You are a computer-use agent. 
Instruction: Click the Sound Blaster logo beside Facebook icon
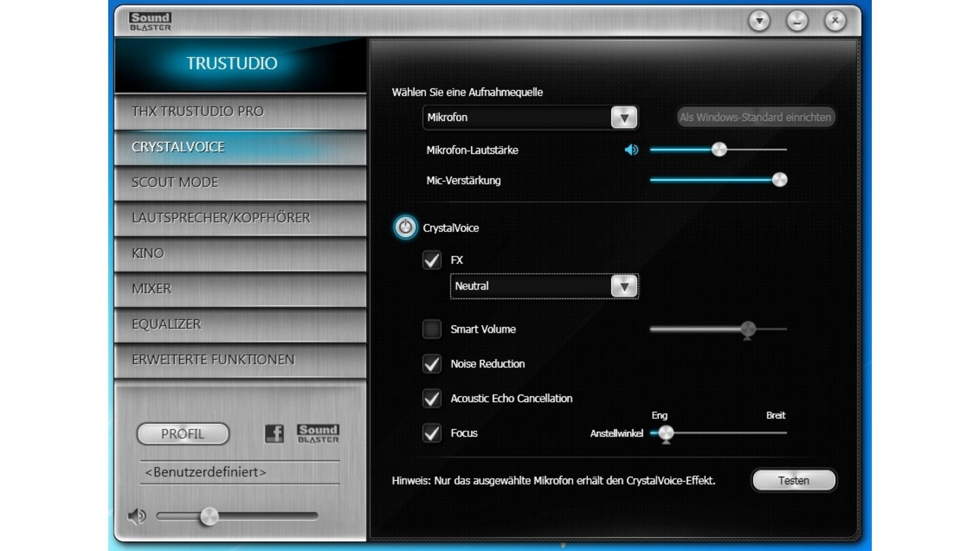pos(318,433)
